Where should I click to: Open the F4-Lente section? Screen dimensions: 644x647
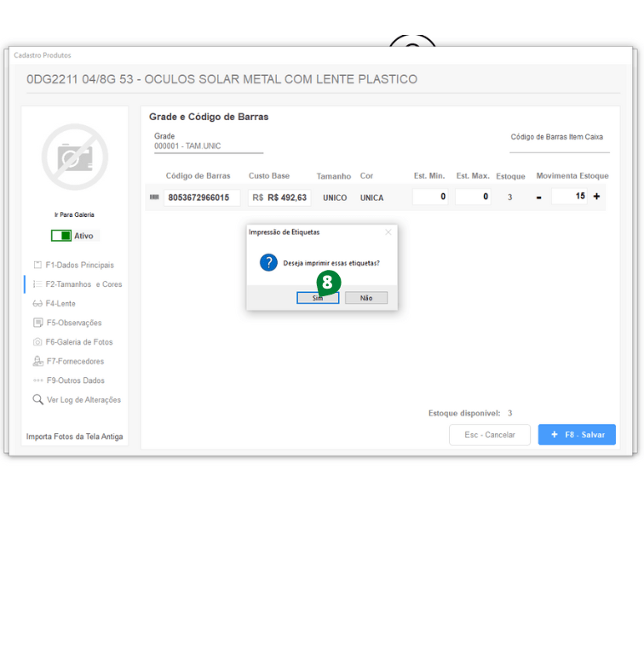pos(60,303)
